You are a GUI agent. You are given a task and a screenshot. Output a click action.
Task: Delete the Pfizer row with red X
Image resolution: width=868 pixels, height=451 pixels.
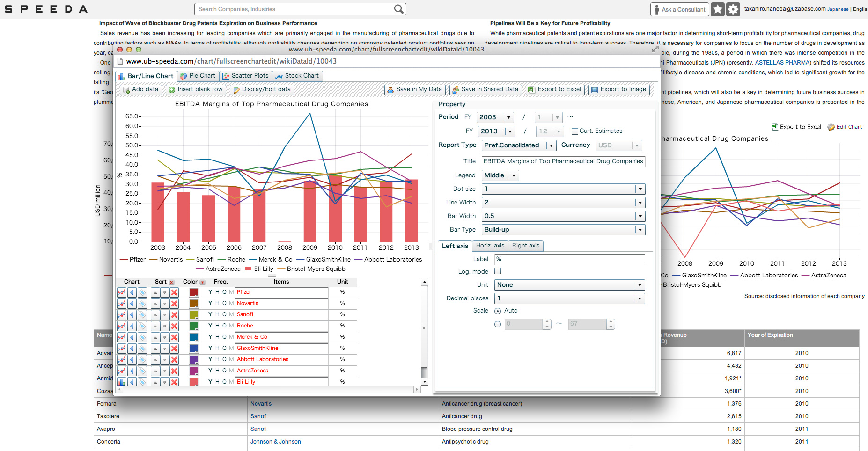174,292
